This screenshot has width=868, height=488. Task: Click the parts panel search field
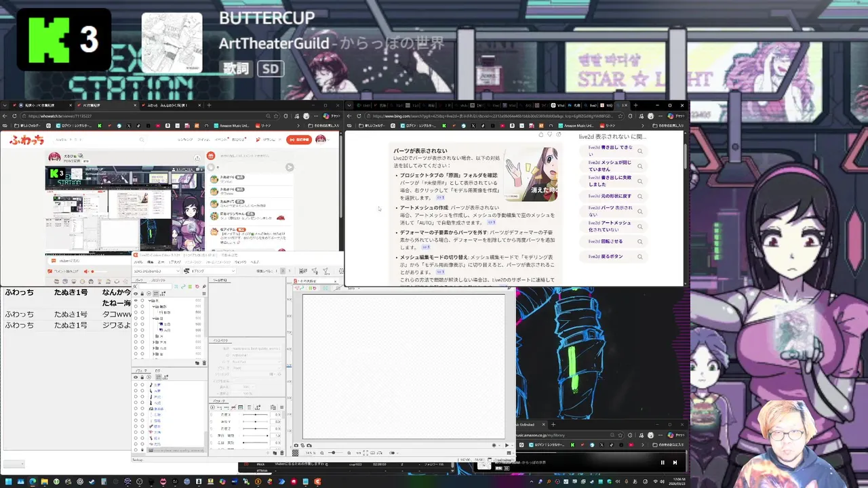pyautogui.click(x=155, y=287)
